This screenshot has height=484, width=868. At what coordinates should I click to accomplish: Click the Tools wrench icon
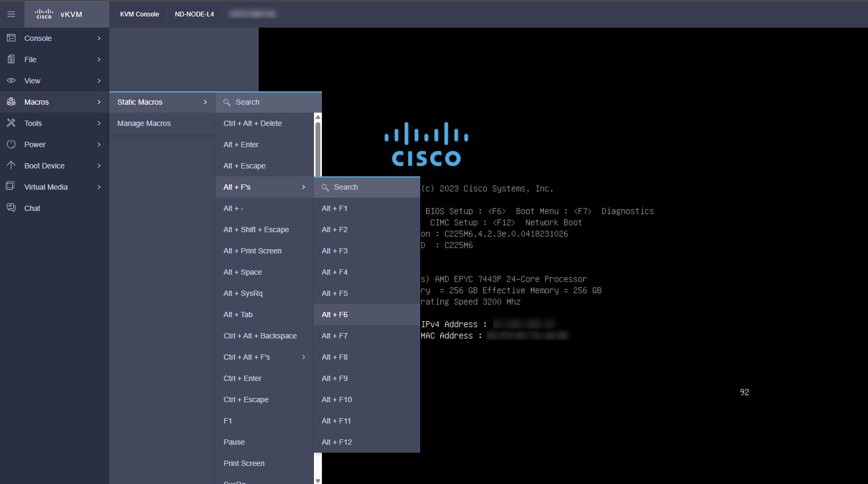(11, 123)
